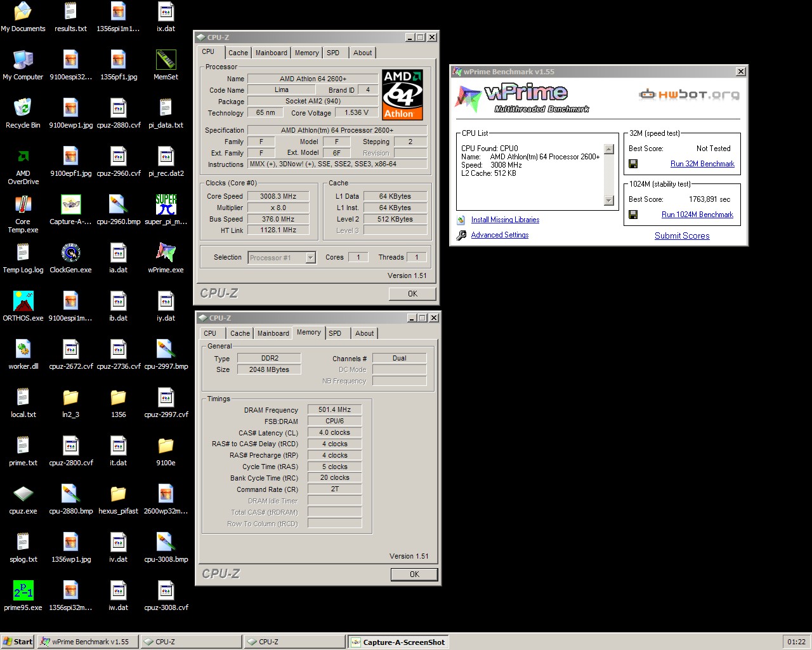This screenshot has width=812, height=650.
Task: Open Mainboard tab in upper CPU-Z window
Action: point(272,53)
